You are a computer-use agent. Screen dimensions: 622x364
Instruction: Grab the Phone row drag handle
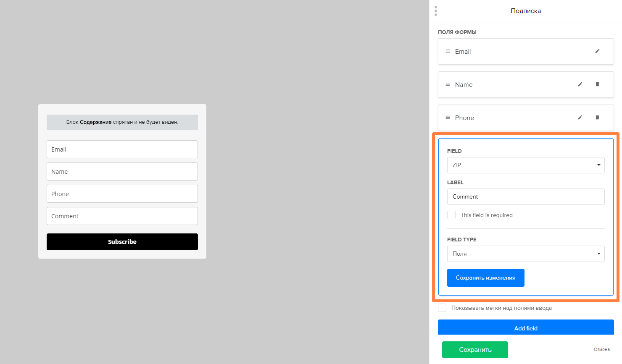448,118
